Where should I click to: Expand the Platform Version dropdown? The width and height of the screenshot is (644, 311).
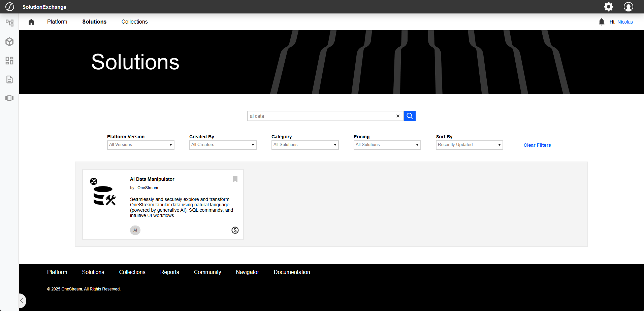[x=140, y=145]
